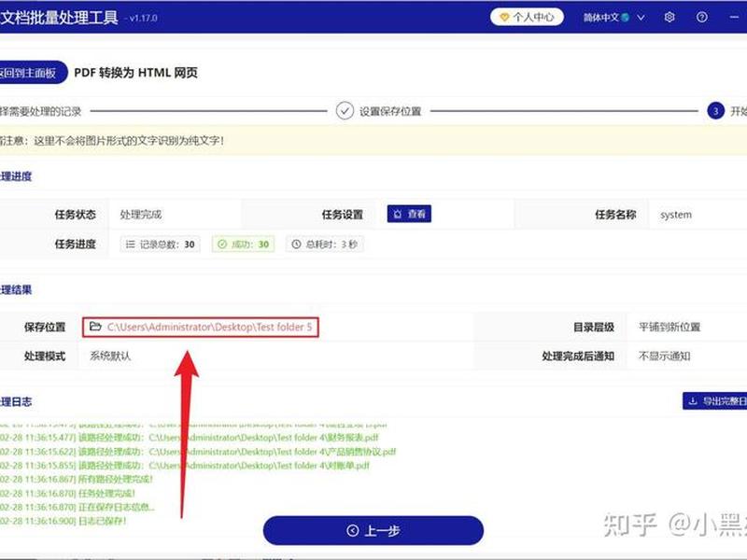Select the log line 日志已保存
The height and width of the screenshot is (560, 747).
[63, 521]
